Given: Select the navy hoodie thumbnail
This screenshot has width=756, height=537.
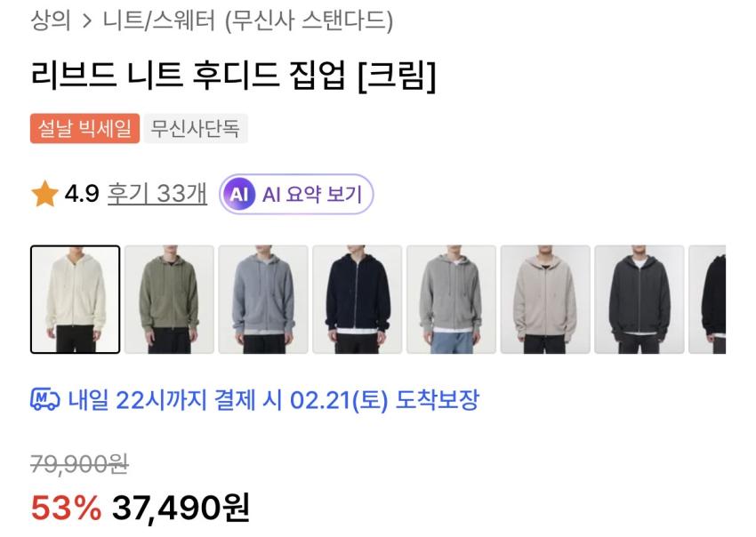Looking at the screenshot, I should pyautogui.click(x=358, y=300).
